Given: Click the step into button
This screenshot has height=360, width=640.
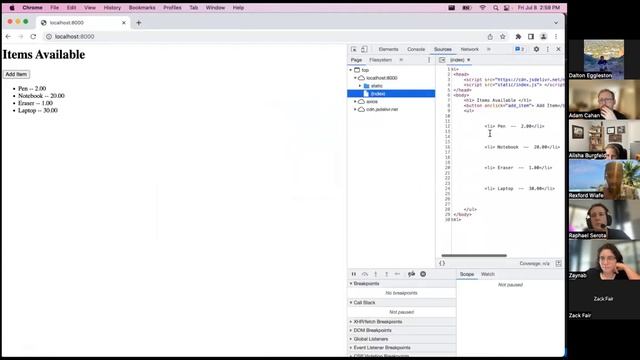Looking at the screenshot, I should tap(376, 274).
